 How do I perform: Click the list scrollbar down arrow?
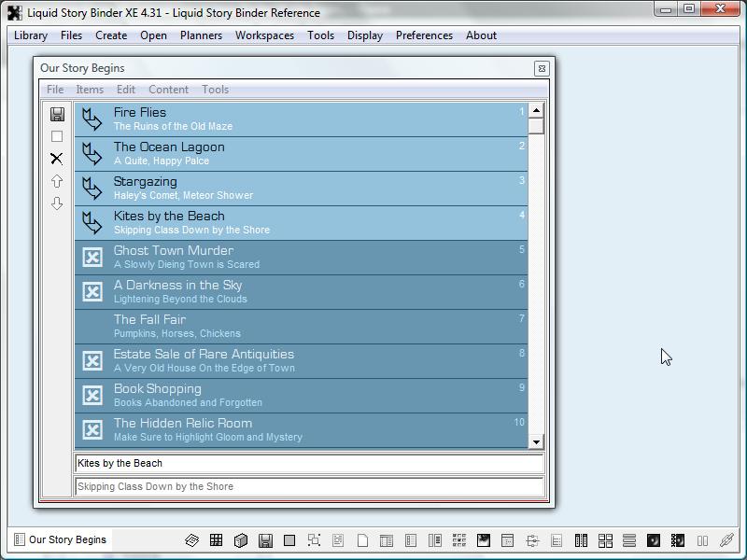[x=536, y=442]
